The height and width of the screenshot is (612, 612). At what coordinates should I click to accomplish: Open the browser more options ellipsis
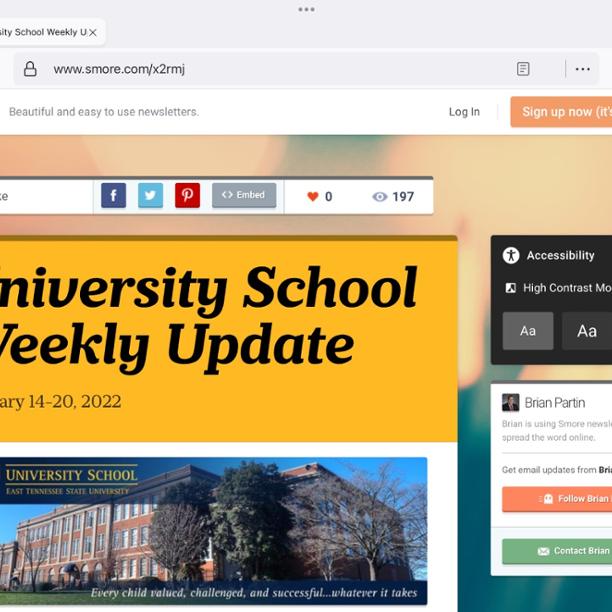tap(582, 69)
